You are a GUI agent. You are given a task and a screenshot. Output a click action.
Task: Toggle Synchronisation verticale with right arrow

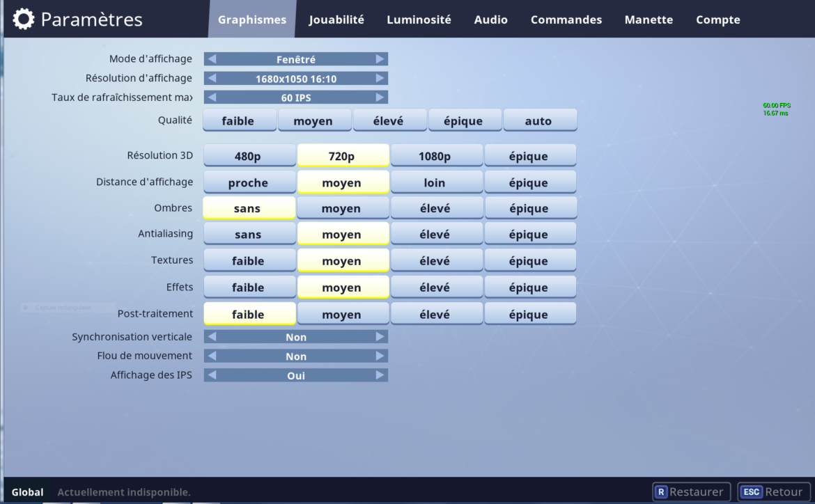click(x=380, y=337)
